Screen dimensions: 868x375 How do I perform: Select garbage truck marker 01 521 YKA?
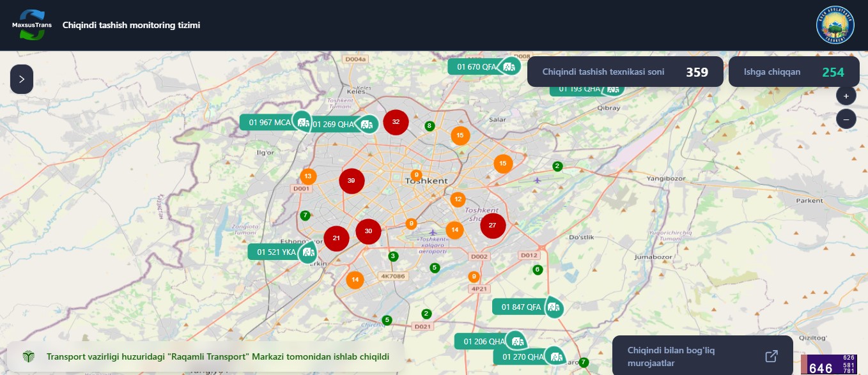[x=283, y=252]
